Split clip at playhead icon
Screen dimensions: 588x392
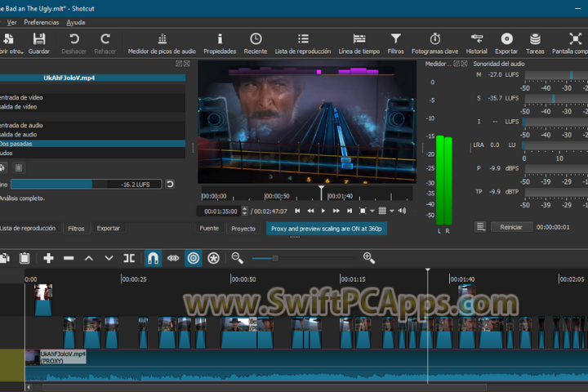[x=129, y=258]
